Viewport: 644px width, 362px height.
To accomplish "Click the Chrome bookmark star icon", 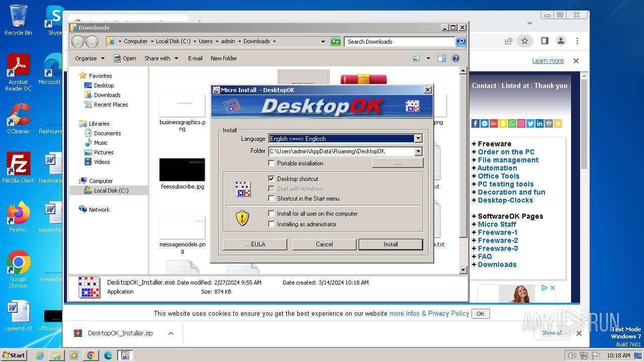I will (525, 41).
